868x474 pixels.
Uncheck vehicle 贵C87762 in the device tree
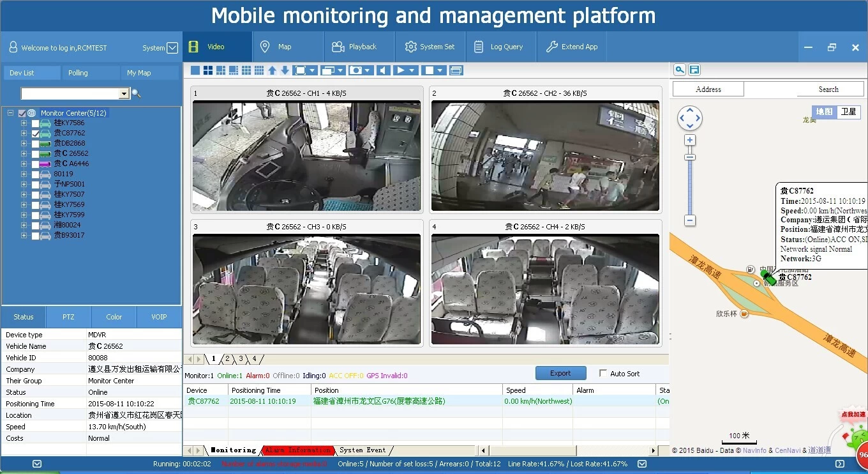pos(35,133)
